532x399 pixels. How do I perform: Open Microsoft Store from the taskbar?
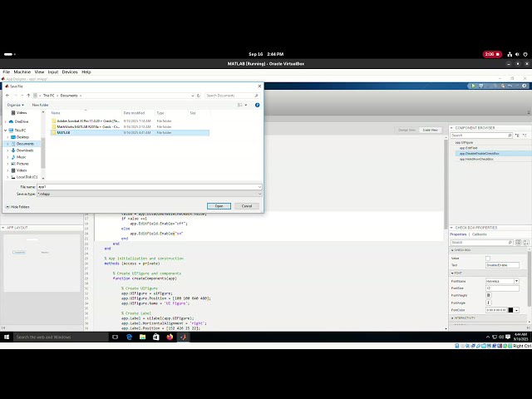click(x=156, y=337)
